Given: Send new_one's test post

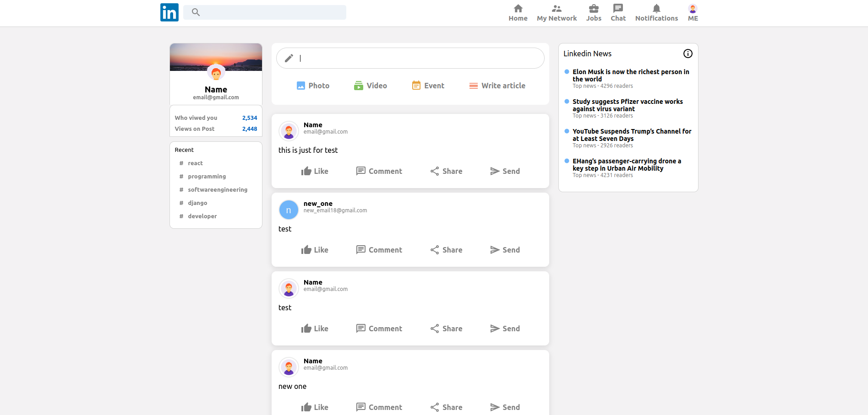Looking at the screenshot, I should [x=505, y=250].
